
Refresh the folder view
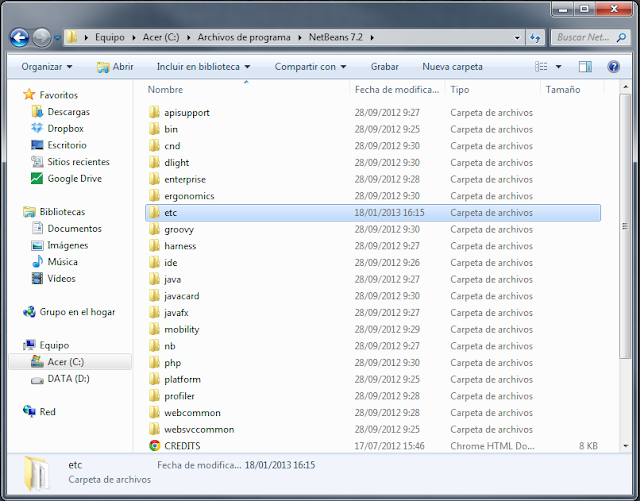tap(535, 38)
